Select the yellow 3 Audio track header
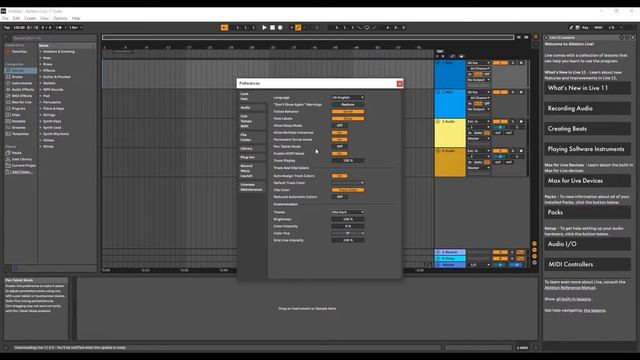Image resolution: width=640 pixels, height=360 pixels. point(450,133)
